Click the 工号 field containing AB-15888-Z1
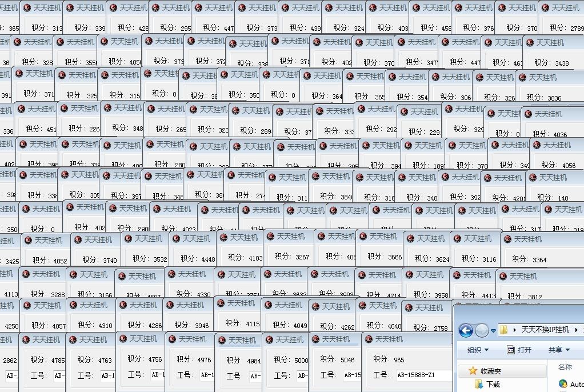The width and height of the screenshot is (584, 392). pyautogui.click(x=424, y=375)
